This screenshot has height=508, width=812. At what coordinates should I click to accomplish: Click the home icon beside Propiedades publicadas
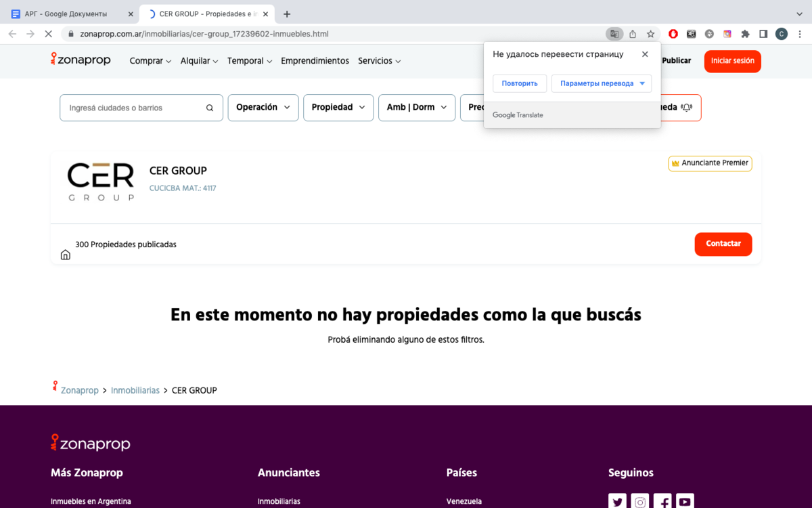click(66, 255)
